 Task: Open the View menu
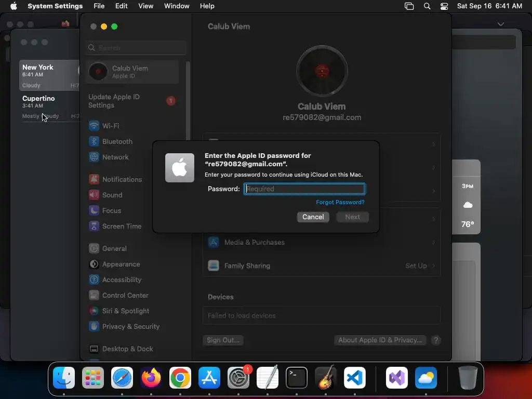(145, 6)
